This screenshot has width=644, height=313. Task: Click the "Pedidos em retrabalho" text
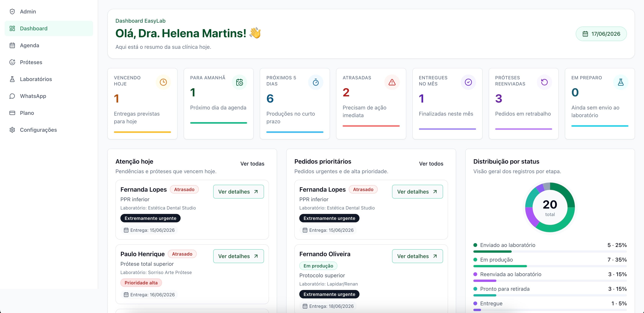click(523, 114)
